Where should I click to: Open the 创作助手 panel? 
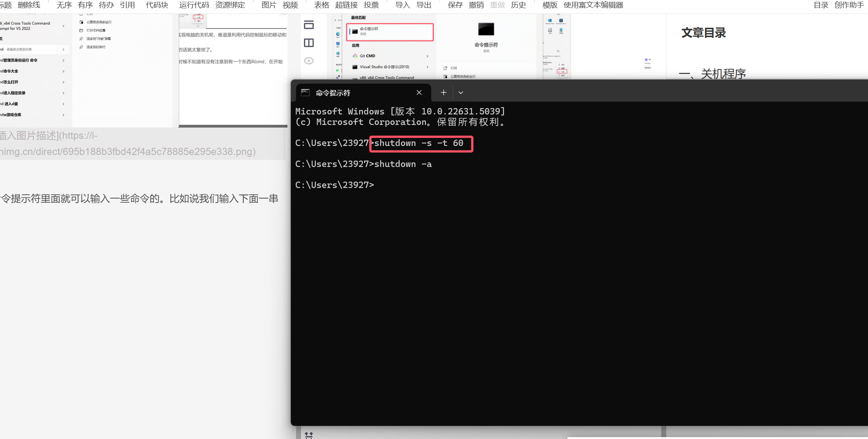pos(849,5)
